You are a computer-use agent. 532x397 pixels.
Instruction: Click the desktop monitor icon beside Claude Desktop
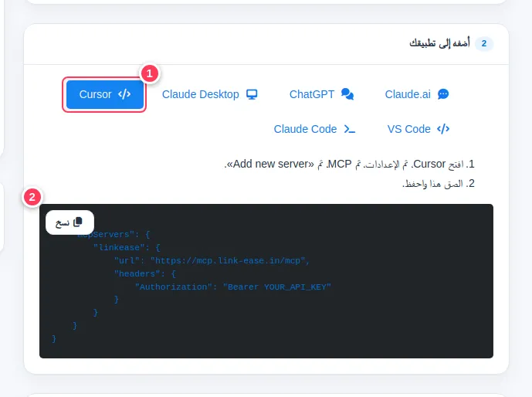[x=252, y=94]
